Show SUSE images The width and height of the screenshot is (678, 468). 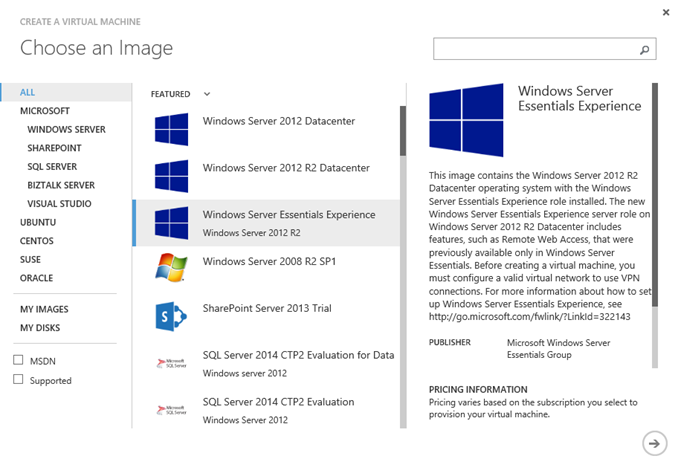click(x=30, y=260)
